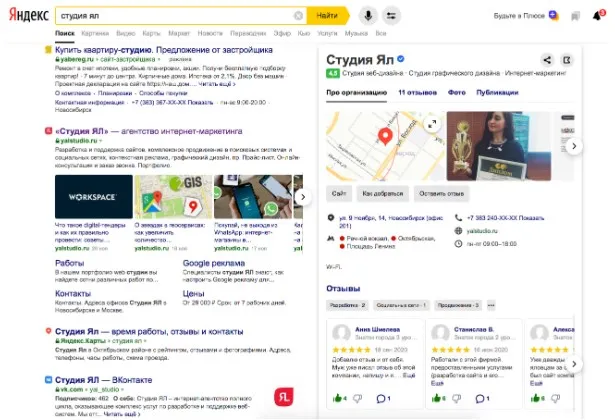Open the Google реклама sitelink
Image resolution: width=615 pixels, height=420 pixels.
pyautogui.click(x=214, y=263)
